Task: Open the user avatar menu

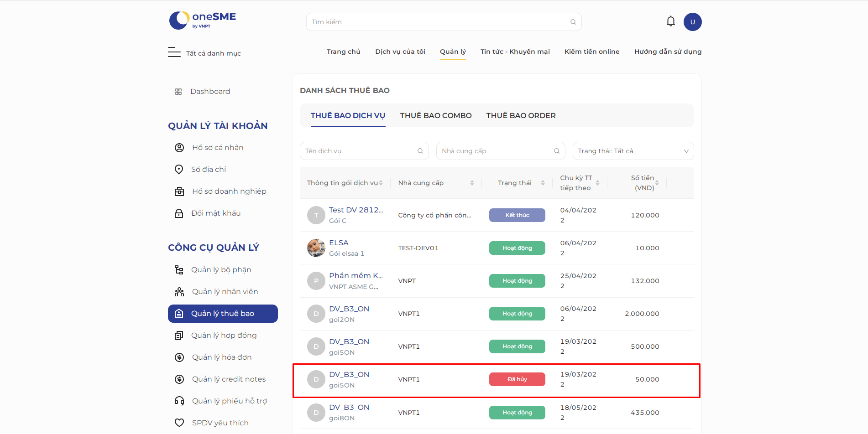Action: 692,22
